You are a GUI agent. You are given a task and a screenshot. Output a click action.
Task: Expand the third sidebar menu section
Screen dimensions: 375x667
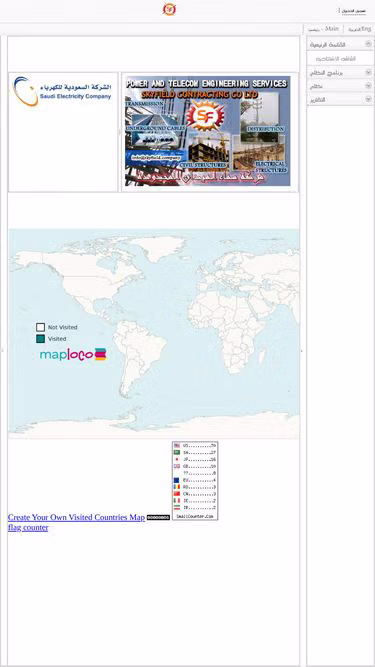[340, 86]
